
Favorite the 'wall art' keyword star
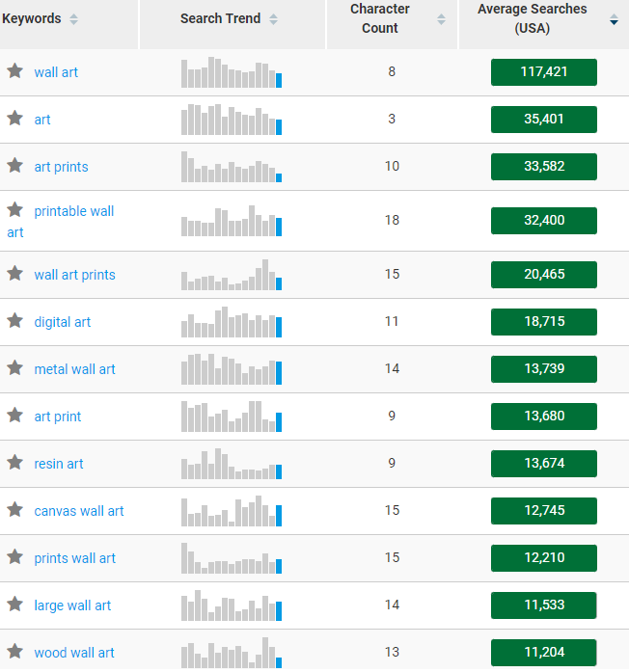[x=15, y=71]
